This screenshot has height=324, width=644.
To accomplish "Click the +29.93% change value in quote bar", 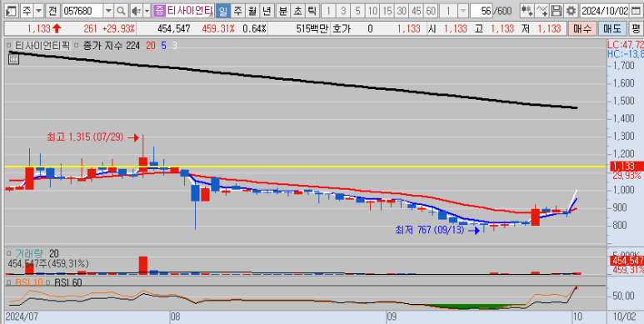I will coord(118,29).
